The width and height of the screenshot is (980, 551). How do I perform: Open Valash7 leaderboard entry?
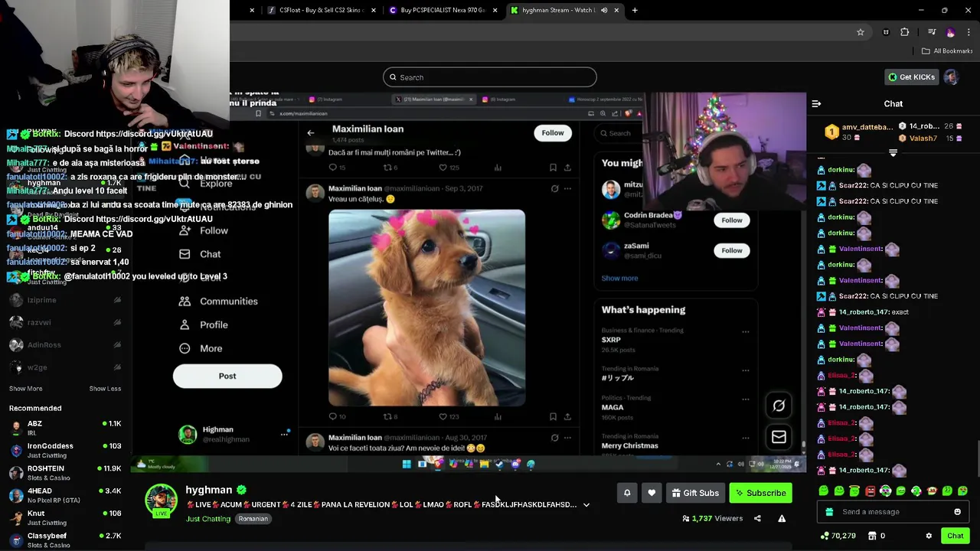click(x=929, y=139)
